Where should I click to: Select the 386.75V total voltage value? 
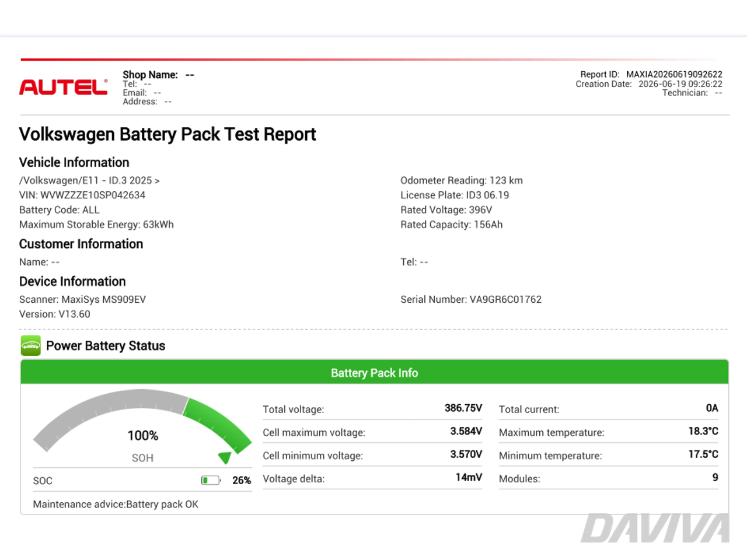[463, 408]
